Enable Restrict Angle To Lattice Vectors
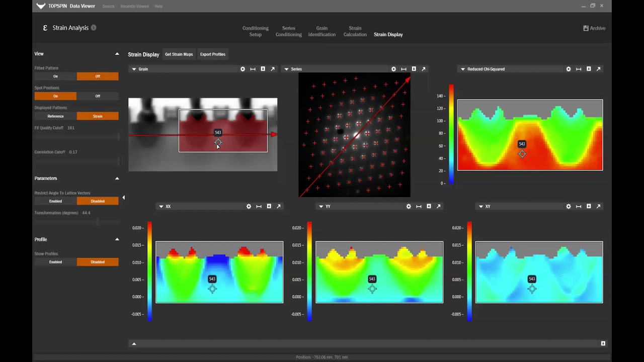This screenshot has width=644, height=362. pyautogui.click(x=55, y=201)
